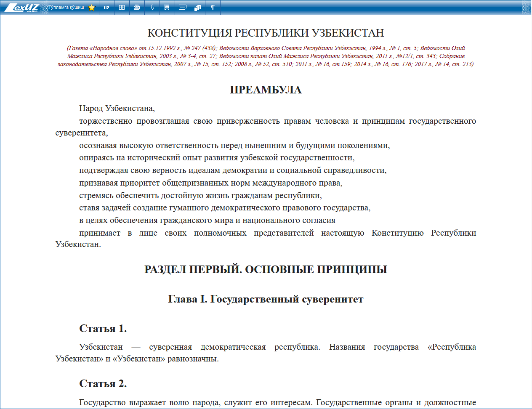Open two-column comparison view icon
The image size is (532, 409).
(122, 8)
